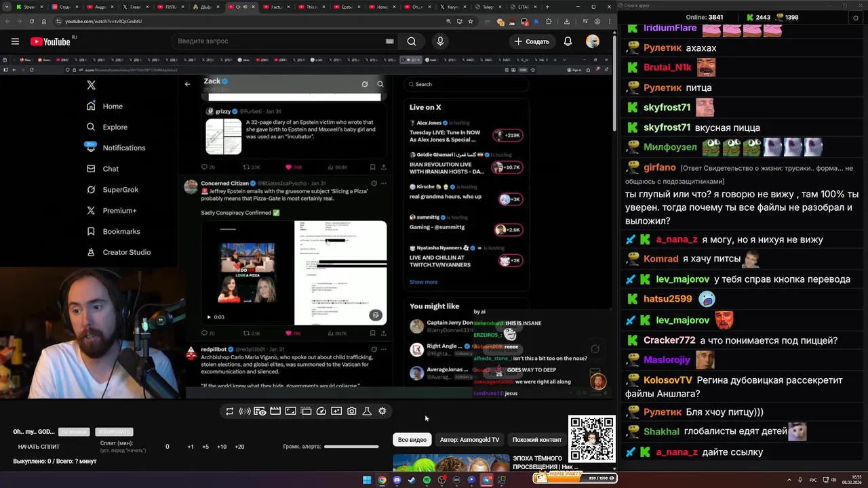
Task: Select the 'Похожий контент' filter chip
Action: [537, 440]
